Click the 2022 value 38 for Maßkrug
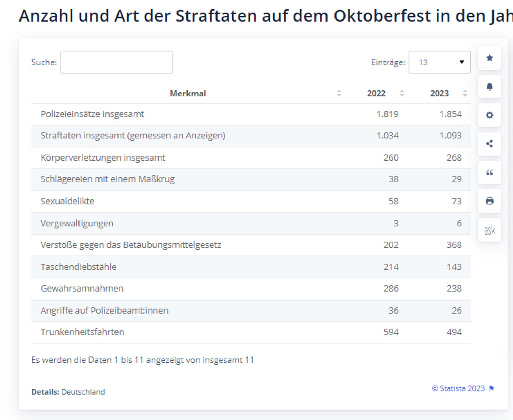Image resolution: width=513 pixels, height=420 pixels. pos(393,179)
